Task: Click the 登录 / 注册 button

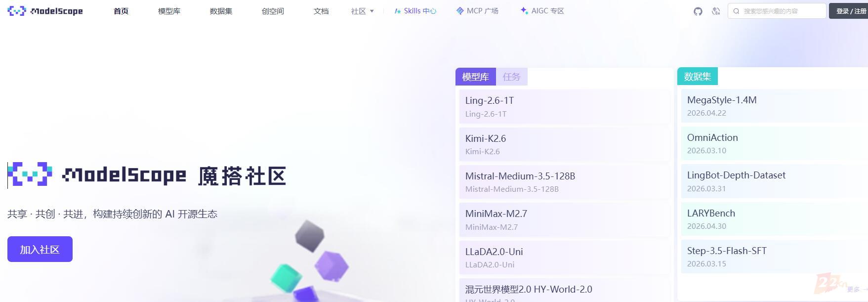Action: [849, 11]
